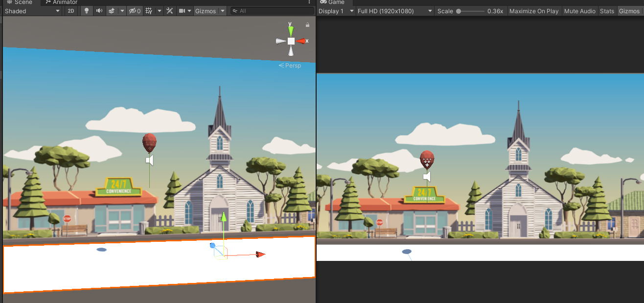Open the Scene camera settings icon
Viewport: 644px width, 303px height.
click(x=182, y=11)
